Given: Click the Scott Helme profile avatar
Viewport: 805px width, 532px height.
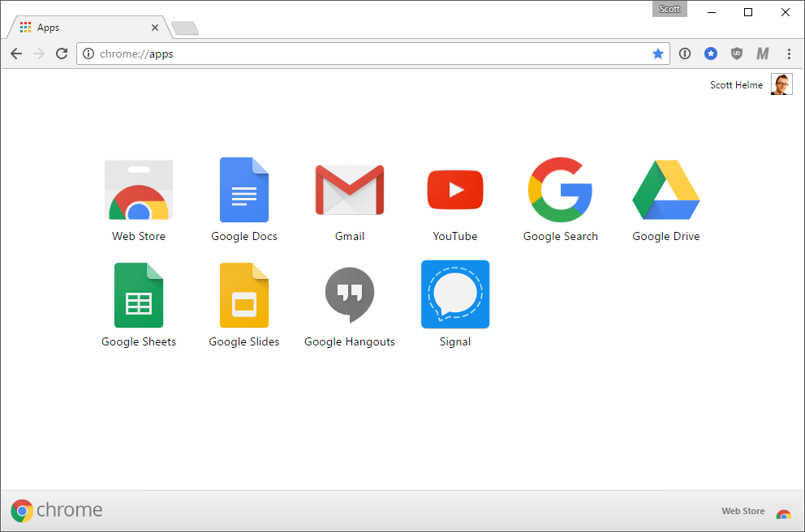Looking at the screenshot, I should [781, 84].
